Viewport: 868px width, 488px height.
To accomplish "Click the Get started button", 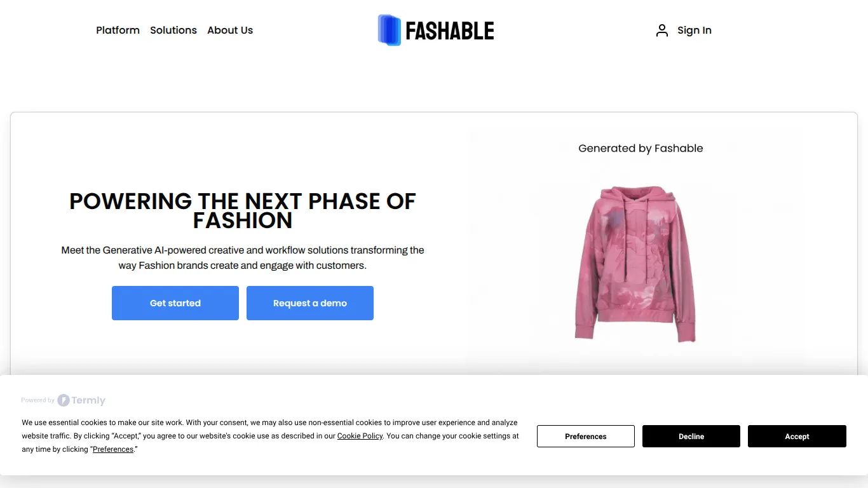I will [175, 303].
